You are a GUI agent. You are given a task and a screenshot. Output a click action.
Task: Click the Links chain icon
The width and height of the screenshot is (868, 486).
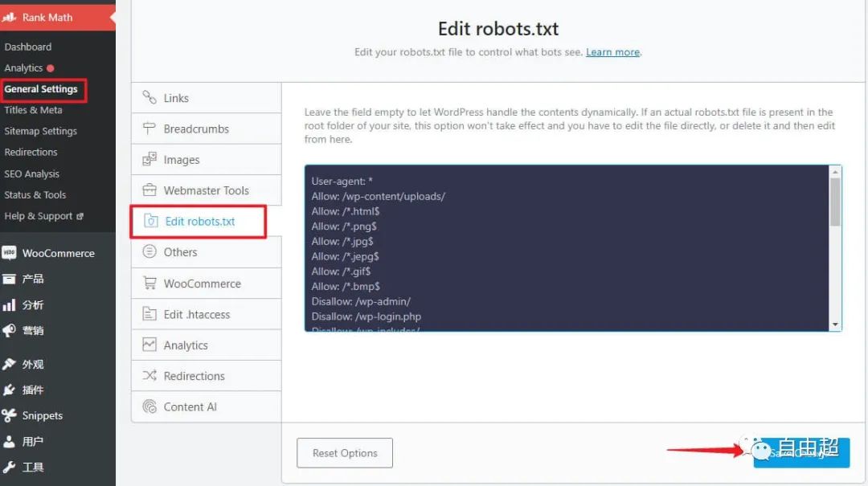(x=149, y=97)
